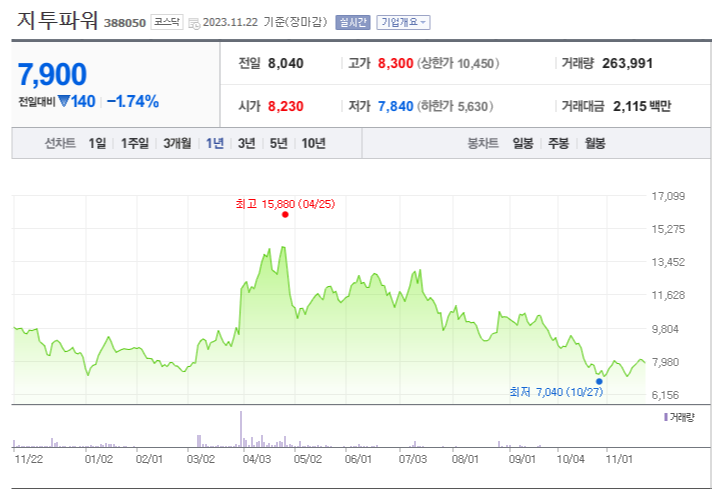Click the 11/01 date axis label
This screenshot has width=712, height=489.
click(619, 459)
